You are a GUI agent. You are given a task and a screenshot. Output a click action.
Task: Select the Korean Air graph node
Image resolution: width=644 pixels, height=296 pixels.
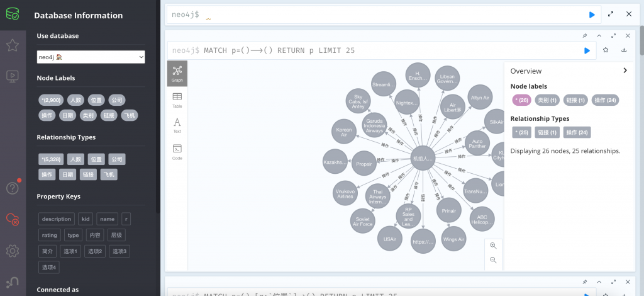click(344, 132)
